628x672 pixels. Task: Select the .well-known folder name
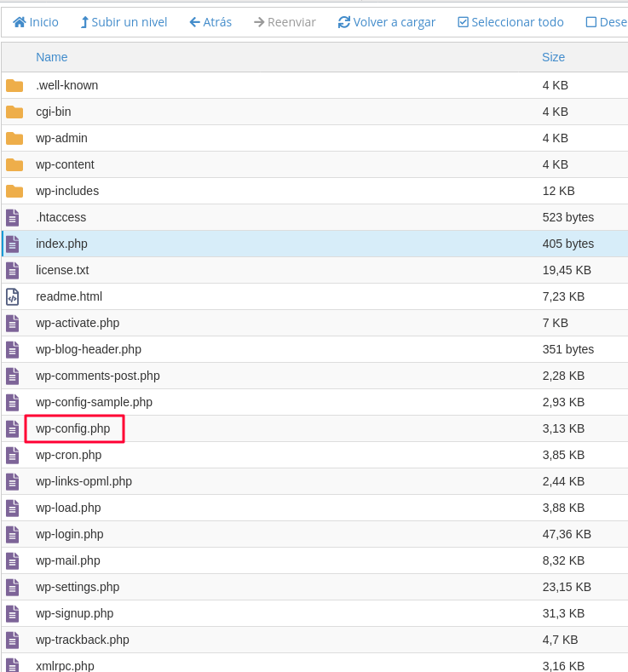click(x=66, y=85)
